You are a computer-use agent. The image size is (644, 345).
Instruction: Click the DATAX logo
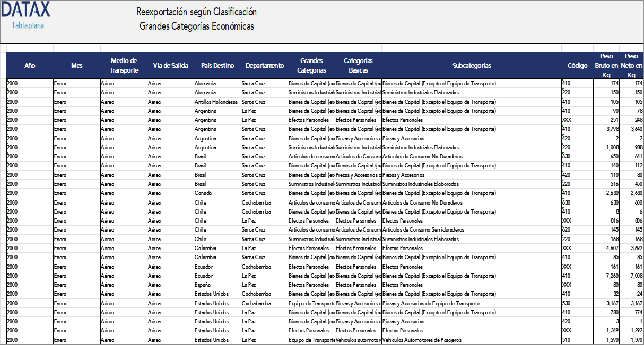25,10
